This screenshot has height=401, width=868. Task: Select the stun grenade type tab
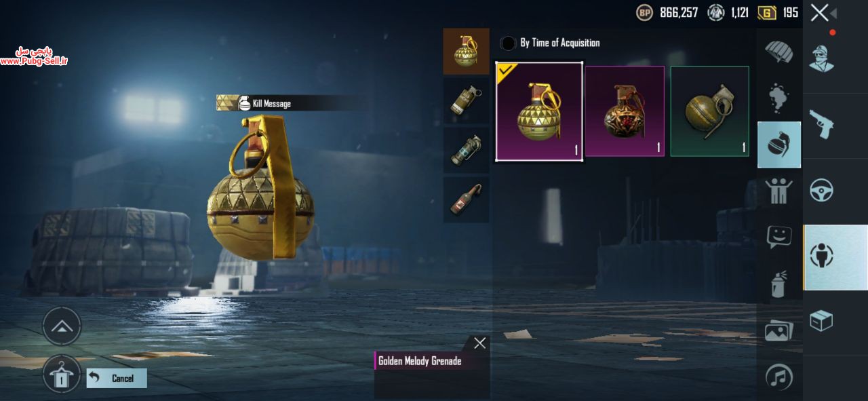tap(466, 150)
